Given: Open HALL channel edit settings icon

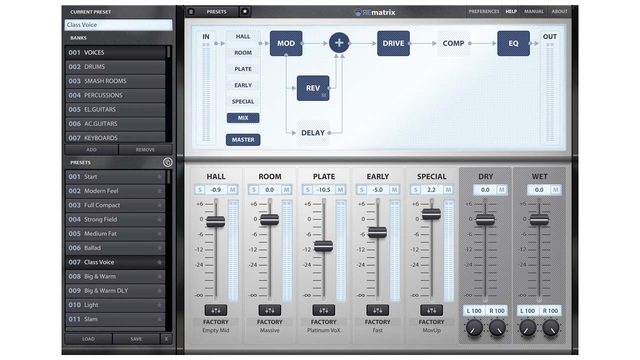Looking at the screenshot, I should point(216,310).
